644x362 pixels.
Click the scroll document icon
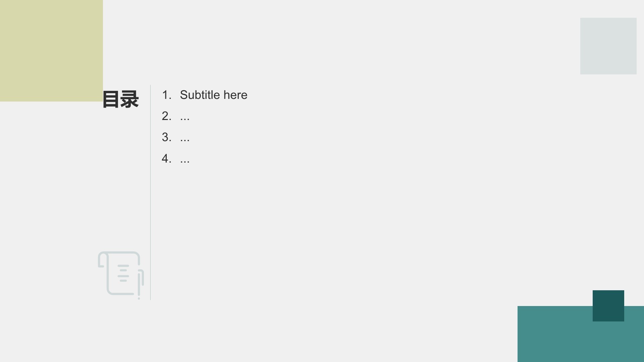tap(121, 275)
